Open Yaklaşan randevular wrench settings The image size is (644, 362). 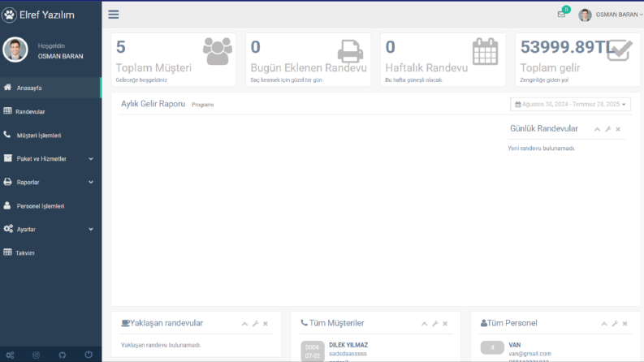click(256, 324)
